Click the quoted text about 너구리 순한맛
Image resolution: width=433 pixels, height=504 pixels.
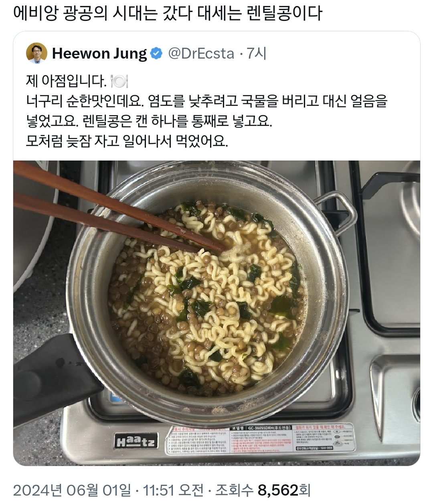206,101
